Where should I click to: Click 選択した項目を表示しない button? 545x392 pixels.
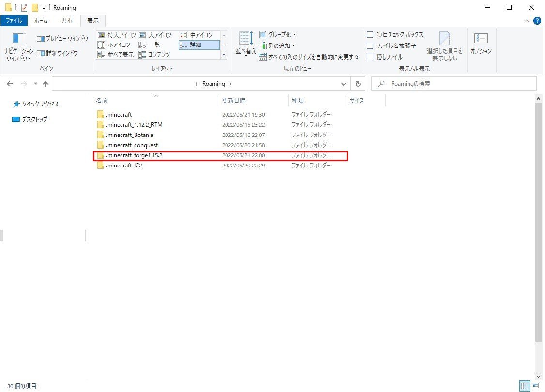(x=444, y=46)
